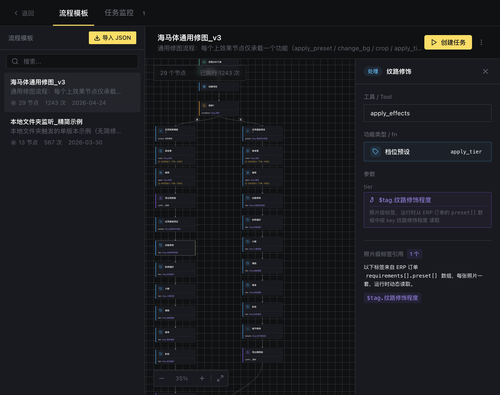Viewport: 500px width, 395px height.
Task: Click the 纹路修饰 title in the properties panel
Action: pos(399,71)
